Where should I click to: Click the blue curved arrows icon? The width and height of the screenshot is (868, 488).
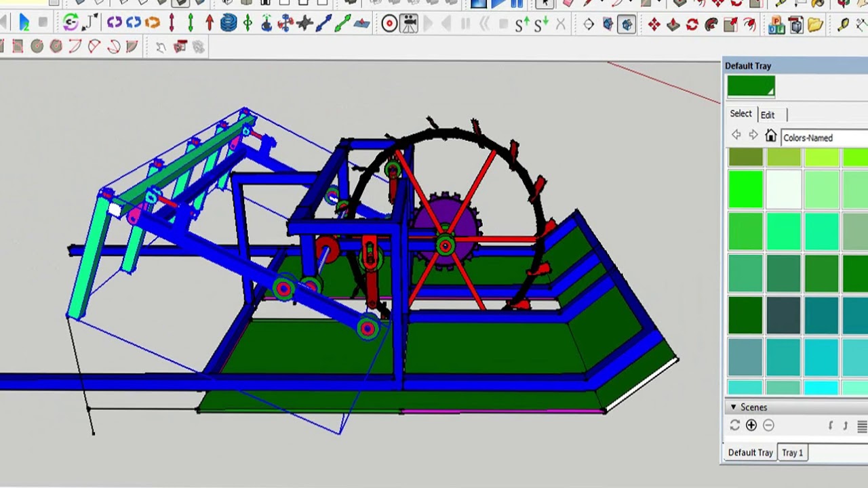(x=134, y=24)
